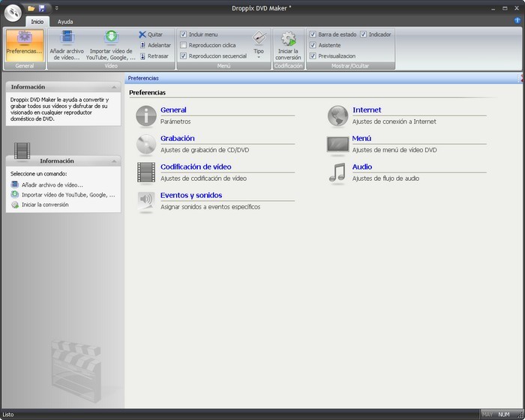Click 'Ajustes de grabación de CD/DVD' text
This screenshot has width=525, height=420.
pyautogui.click(x=205, y=150)
